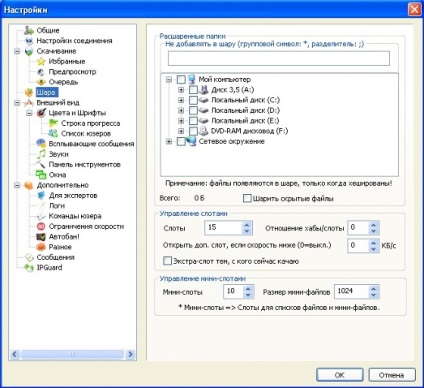Screen dimensions: 424x388
Task: Collapse the Дополнительно tree node
Action: (17, 185)
